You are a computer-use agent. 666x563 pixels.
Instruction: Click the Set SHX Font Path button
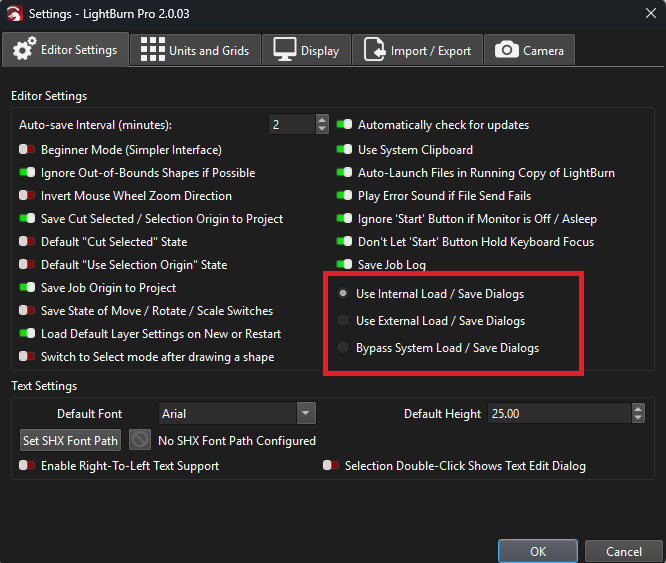[x=70, y=440]
